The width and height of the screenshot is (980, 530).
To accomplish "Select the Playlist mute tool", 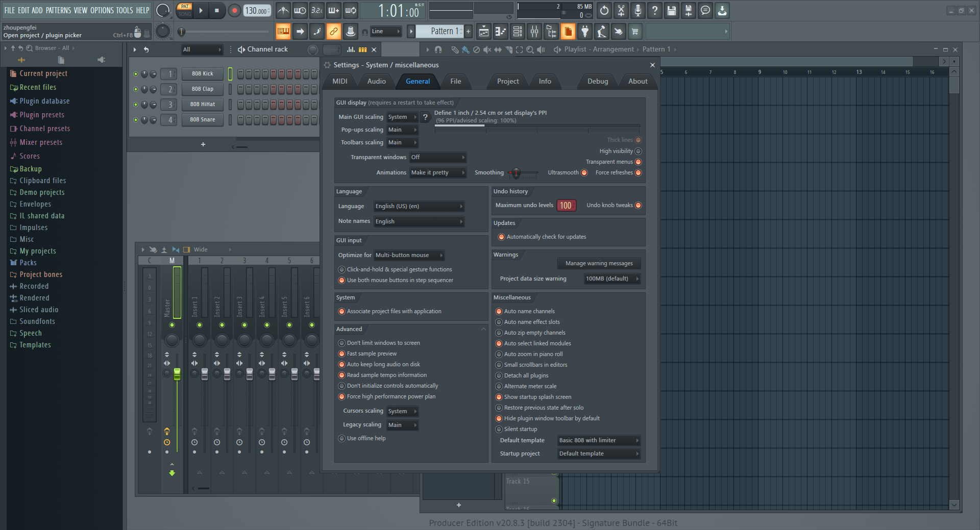I will point(487,49).
